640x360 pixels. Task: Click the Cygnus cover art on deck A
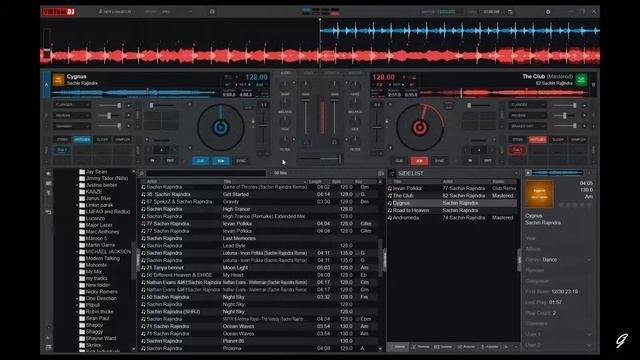pyautogui.click(x=58, y=80)
